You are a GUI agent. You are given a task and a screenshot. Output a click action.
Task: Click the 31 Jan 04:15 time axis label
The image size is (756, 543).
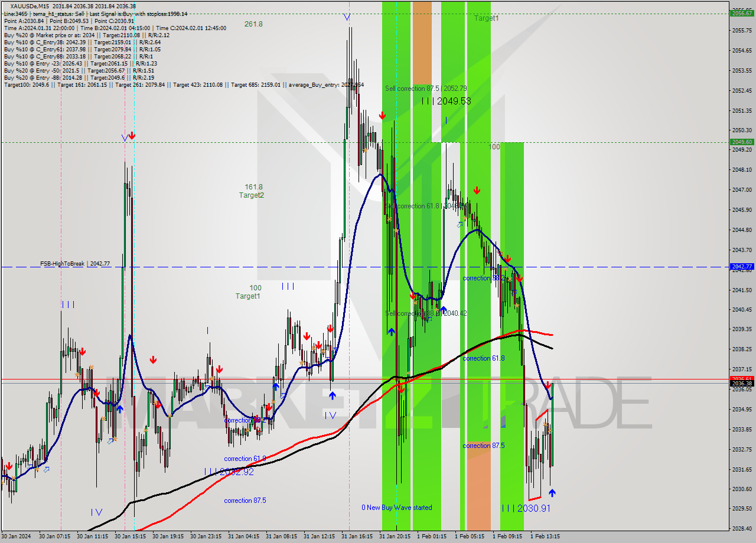[243, 537]
